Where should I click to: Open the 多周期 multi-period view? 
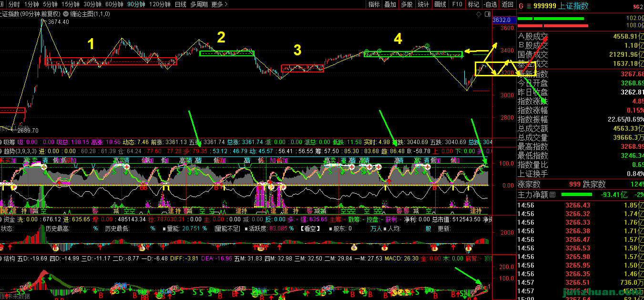199,4
